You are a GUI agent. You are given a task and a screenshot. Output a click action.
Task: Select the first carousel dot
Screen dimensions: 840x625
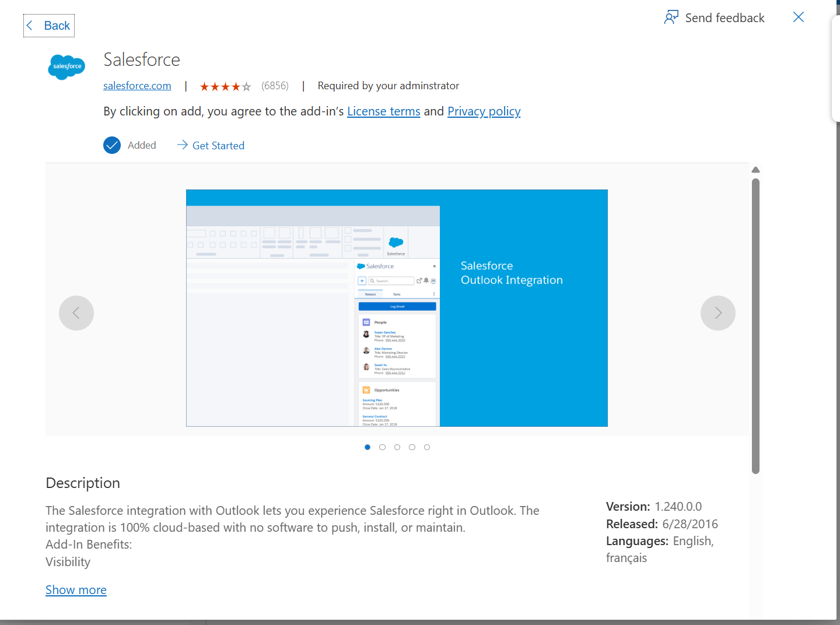tap(367, 447)
